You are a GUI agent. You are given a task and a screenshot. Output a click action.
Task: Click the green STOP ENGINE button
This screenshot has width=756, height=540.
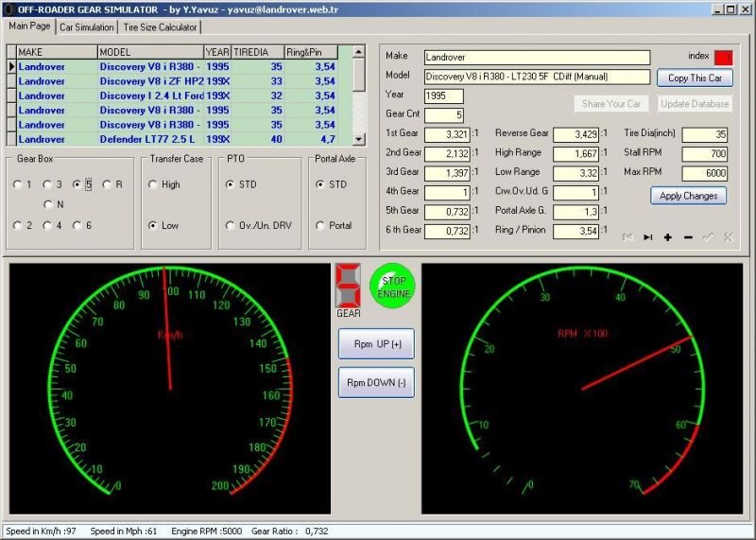tap(392, 287)
